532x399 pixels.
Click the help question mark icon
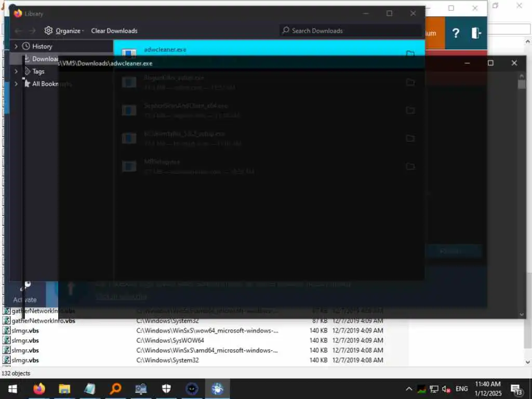tap(456, 33)
